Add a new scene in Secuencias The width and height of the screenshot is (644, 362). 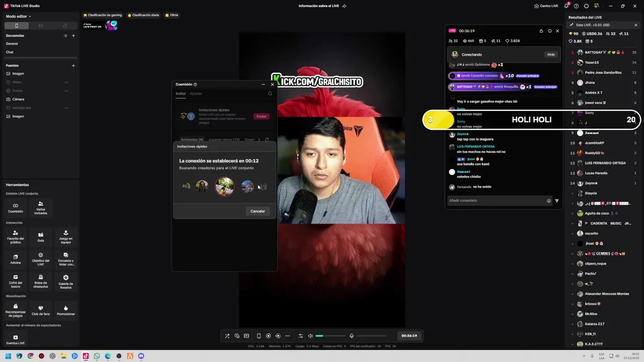pos(73,36)
